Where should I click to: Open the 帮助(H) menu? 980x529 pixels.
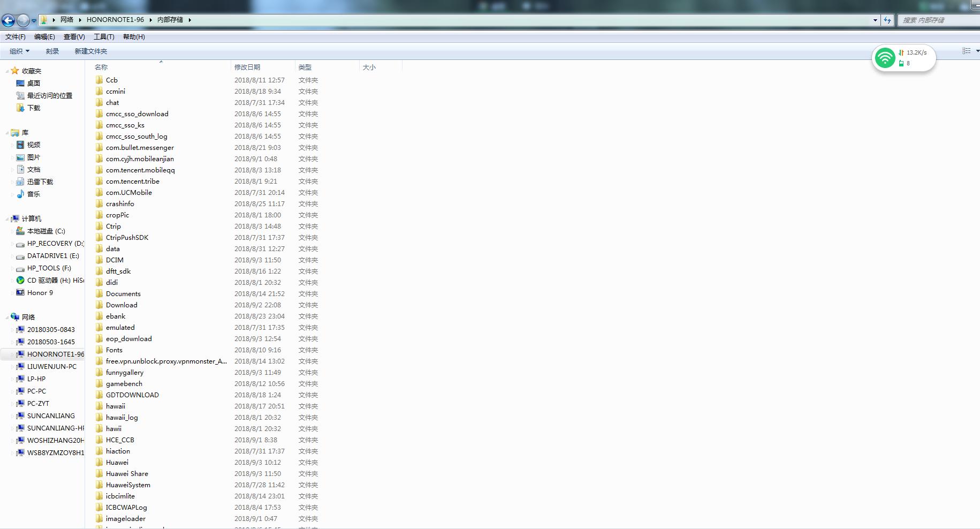pyautogui.click(x=134, y=36)
